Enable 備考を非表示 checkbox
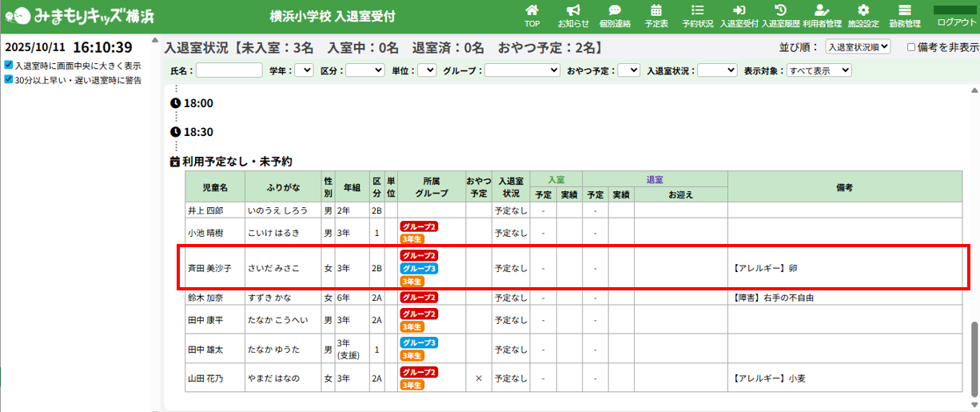Viewport: 980px width, 412px height. (912, 47)
